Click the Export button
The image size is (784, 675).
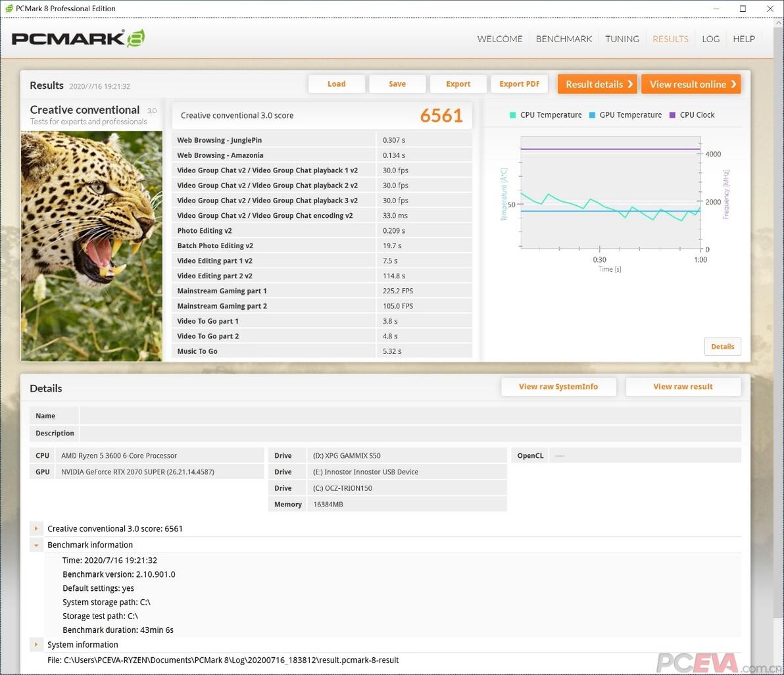[458, 84]
